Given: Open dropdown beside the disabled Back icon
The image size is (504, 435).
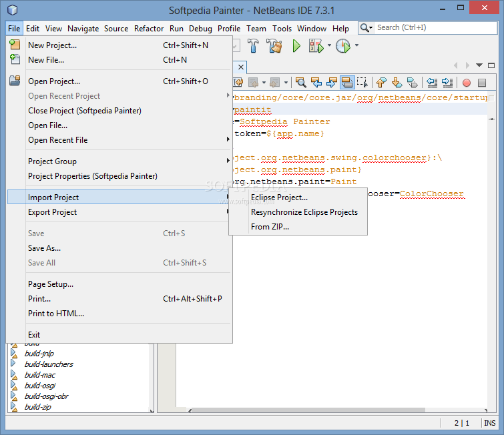Looking at the screenshot, I should tap(264, 83).
